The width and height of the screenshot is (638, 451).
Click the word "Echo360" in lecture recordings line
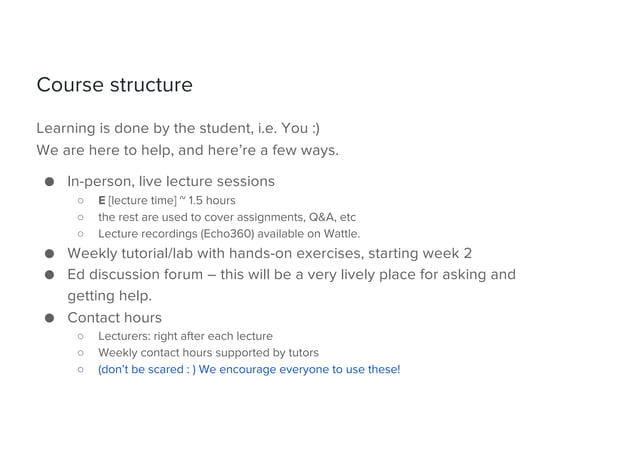pos(227,233)
